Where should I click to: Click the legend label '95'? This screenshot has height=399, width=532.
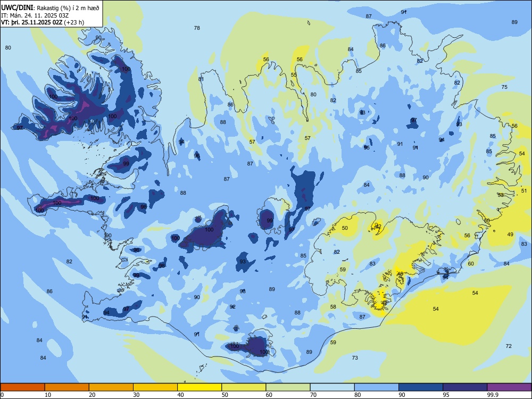(446, 395)
